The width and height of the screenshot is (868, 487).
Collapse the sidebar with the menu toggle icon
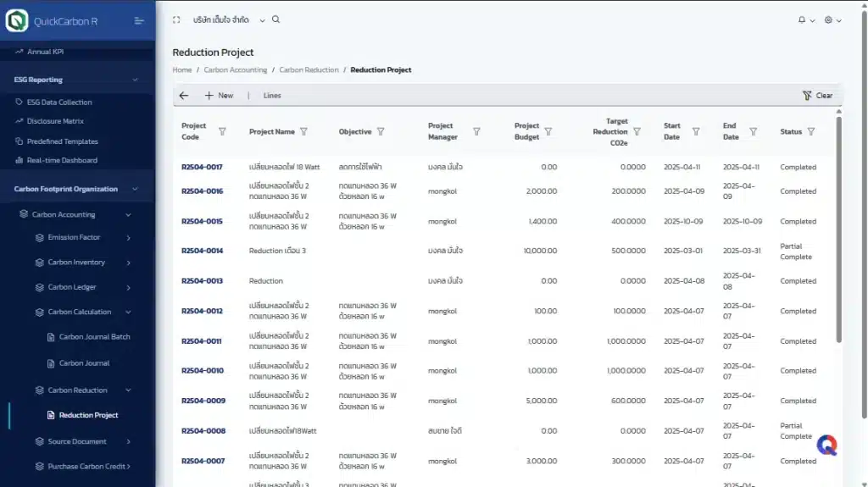pyautogui.click(x=139, y=21)
